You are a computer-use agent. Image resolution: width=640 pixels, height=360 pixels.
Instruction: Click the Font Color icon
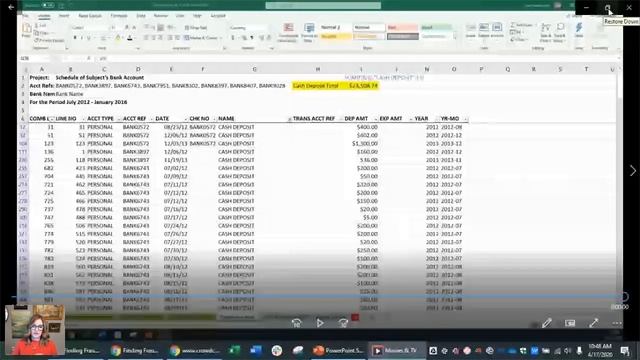pos(129,38)
